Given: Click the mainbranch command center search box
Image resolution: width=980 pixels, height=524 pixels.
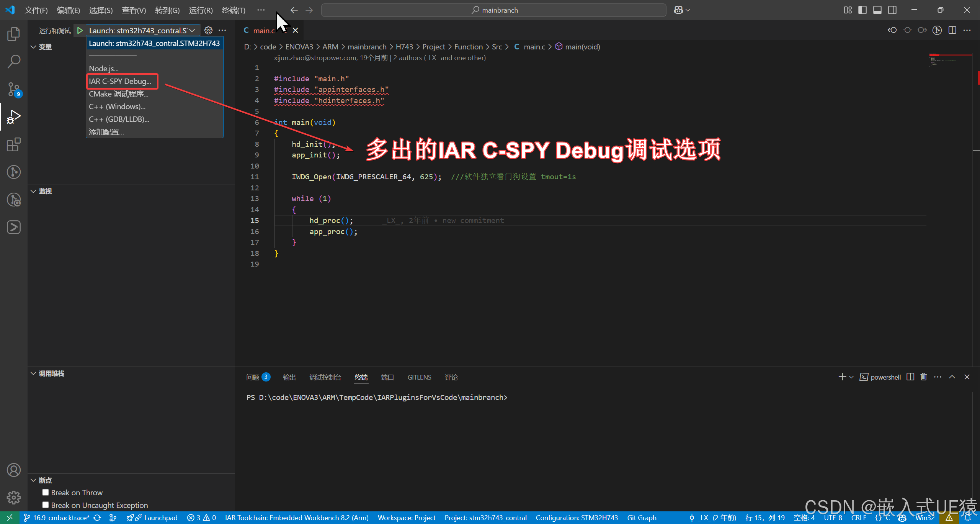Looking at the screenshot, I should [494, 10].
